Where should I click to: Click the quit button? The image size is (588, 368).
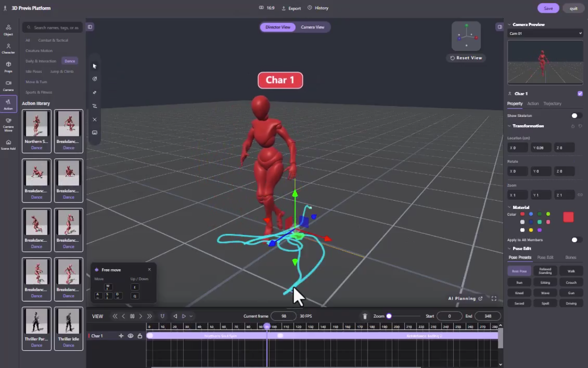[x=573, y=8]
